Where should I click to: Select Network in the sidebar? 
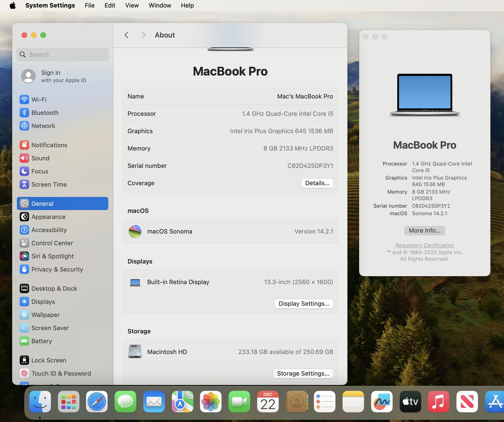coord(63,126)
